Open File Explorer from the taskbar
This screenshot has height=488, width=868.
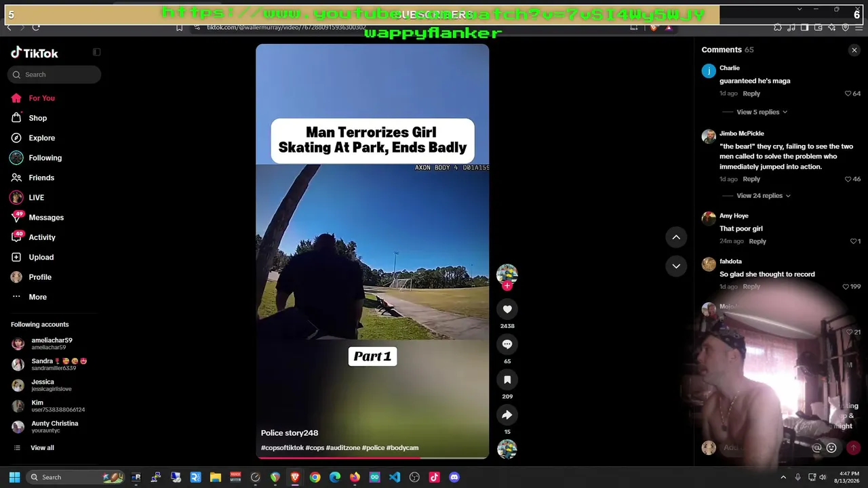pos(215,477)
